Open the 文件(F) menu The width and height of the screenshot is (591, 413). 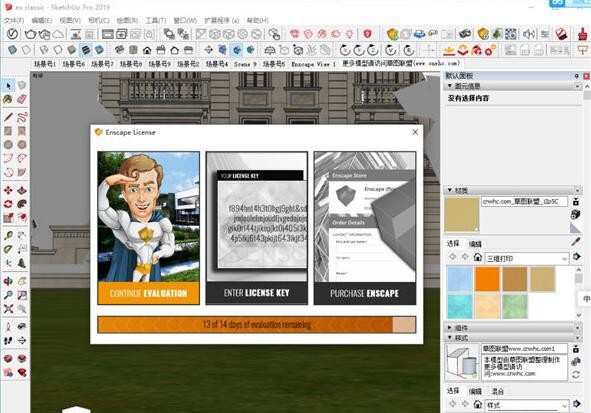click(x=14, y=20)
